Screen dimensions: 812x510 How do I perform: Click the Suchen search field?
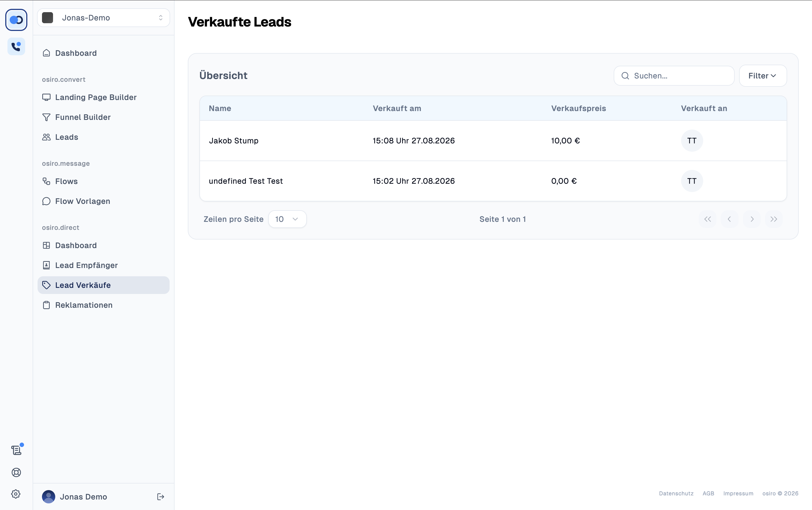point(674,76)
